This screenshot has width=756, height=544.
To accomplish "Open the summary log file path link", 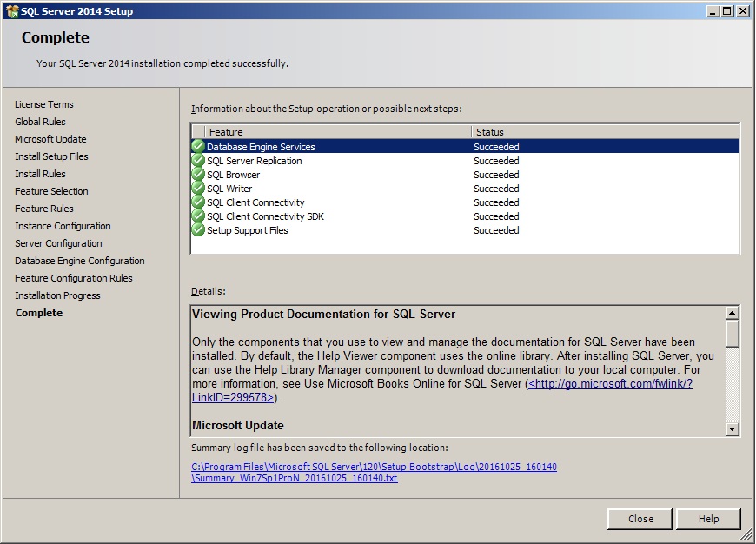I will pos(375,473).
